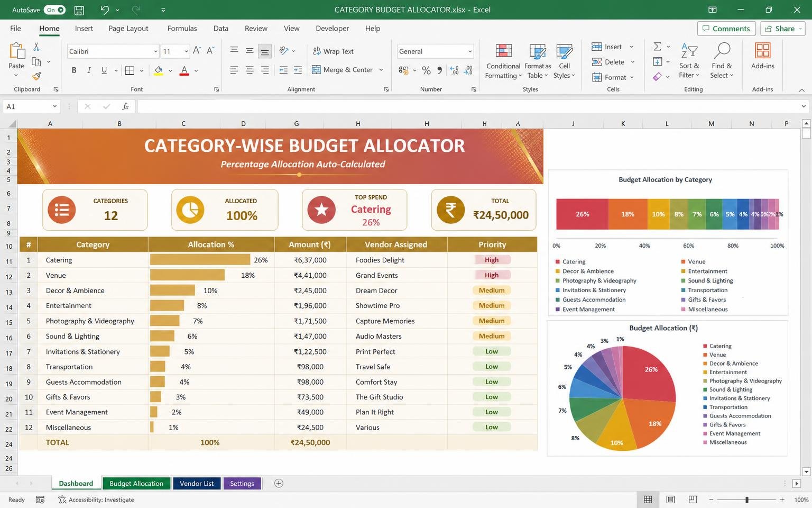812x508 pixels.
Task: Toggle bold formatting
Action: [x=74, y=70]
